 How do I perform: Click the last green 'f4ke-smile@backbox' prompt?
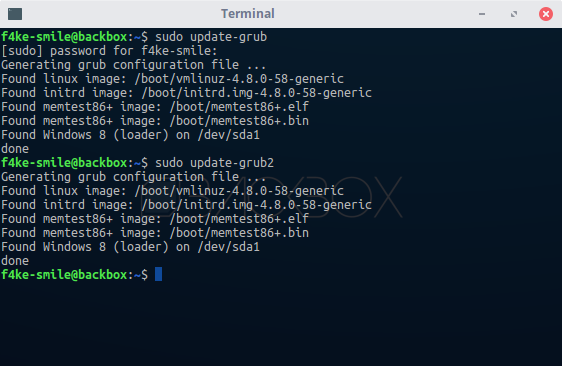coord(64,274)
